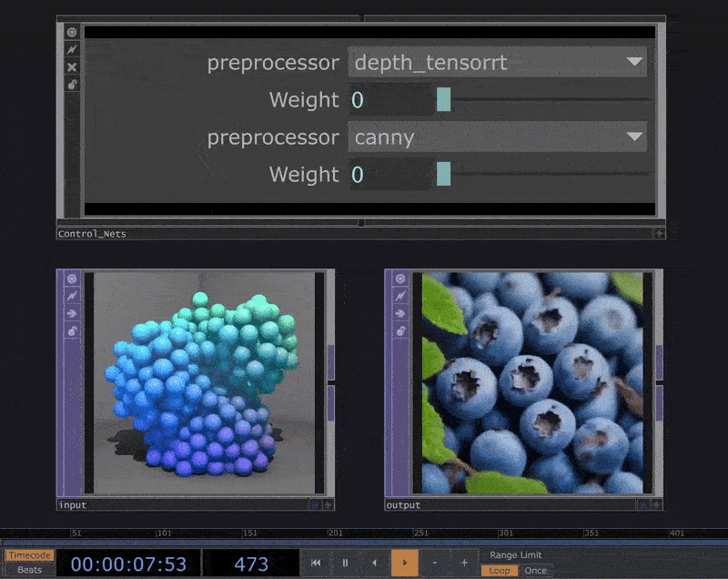Image resolution: width=728 pixels, height=579 pixels.
Task: Lock the output node
Action: [400, 330]
